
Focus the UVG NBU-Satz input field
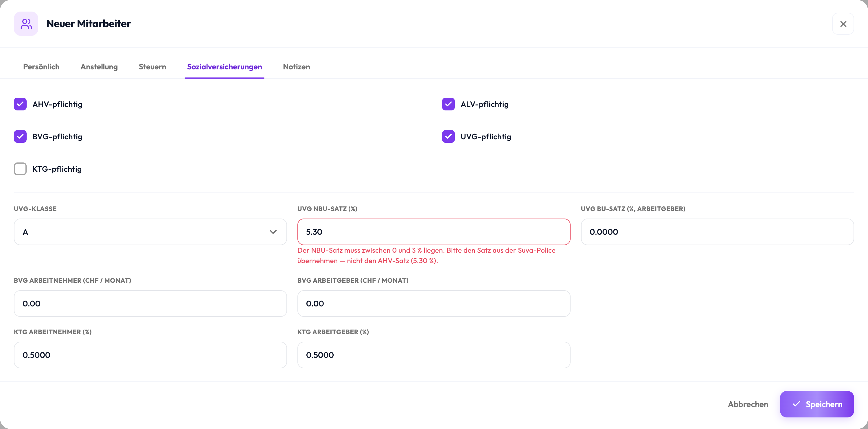click(434, 232)
